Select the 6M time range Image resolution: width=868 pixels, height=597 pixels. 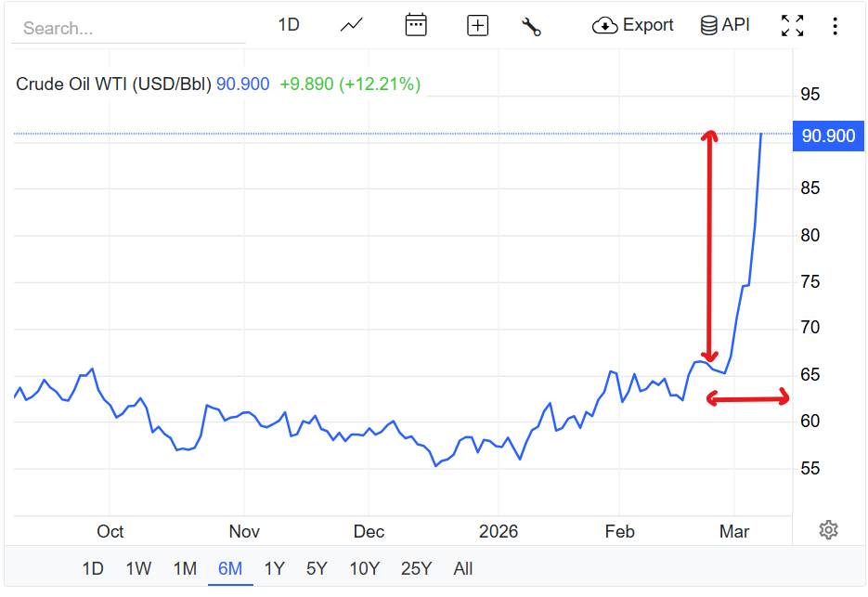230,568
